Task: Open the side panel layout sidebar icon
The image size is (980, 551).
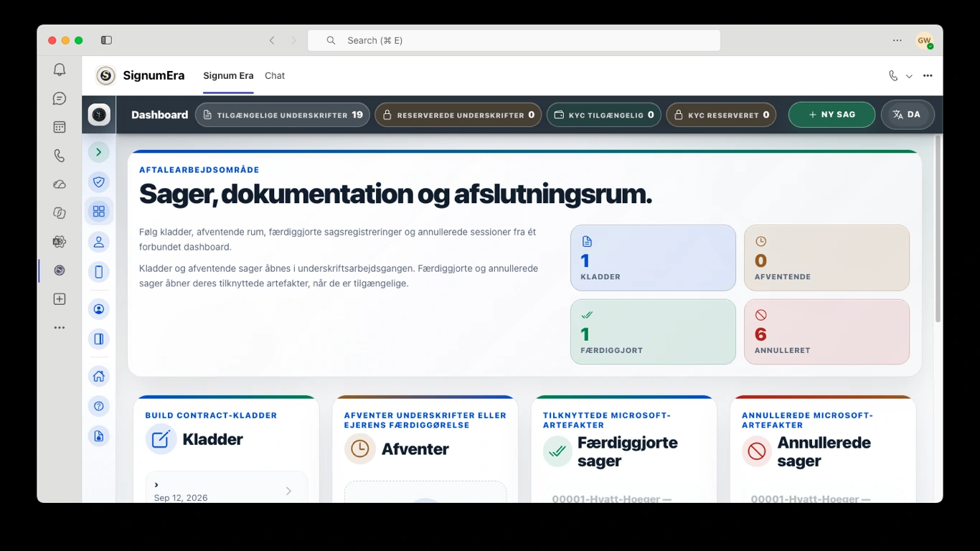Action: click(99, 339)
